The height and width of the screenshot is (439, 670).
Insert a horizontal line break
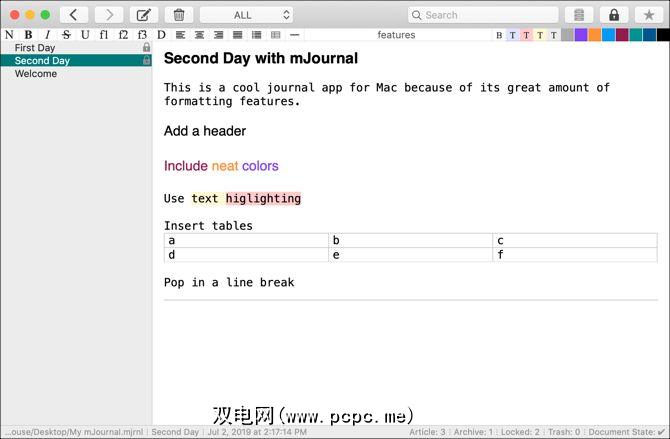coord(294,35)
